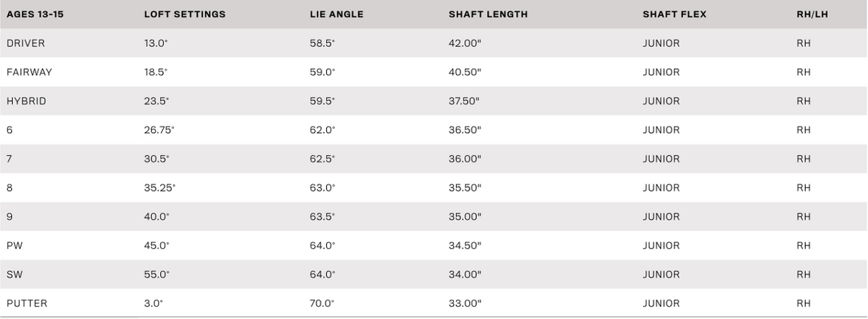Click the LOFT SETTINGS column header
The image size is (868, 319).
pyautogui.click(x=184, y=14)
